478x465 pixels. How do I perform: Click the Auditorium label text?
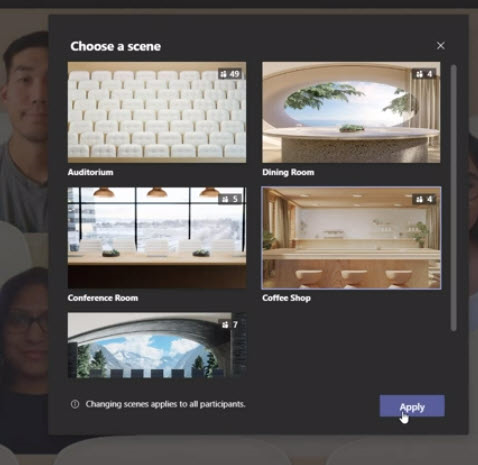tap(91, 172)
